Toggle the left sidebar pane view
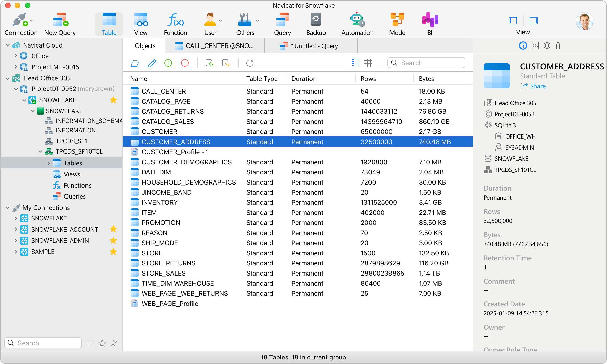Image resolution: width=607 pixels, height=364 pixels. 513,21
